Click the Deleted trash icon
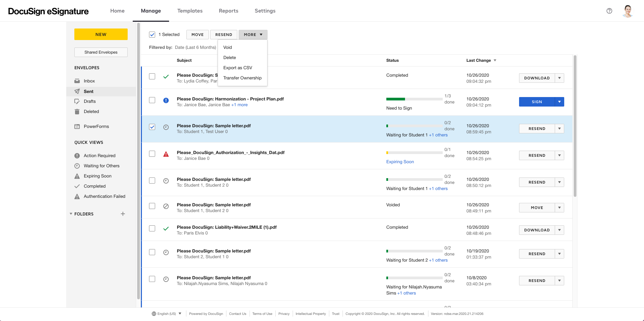This screenshot has width=644, height=321. click(77, 112)
